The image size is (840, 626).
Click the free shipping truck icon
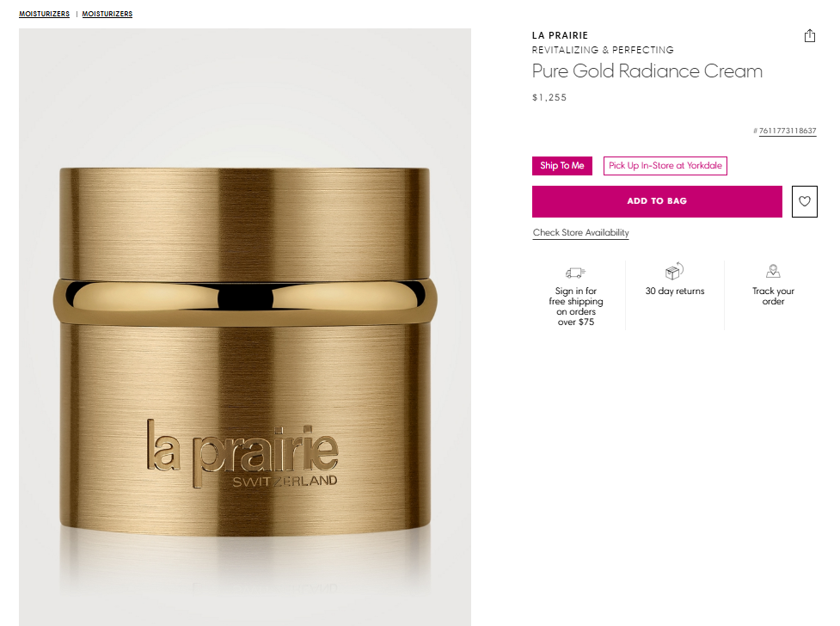pos(575,273)
